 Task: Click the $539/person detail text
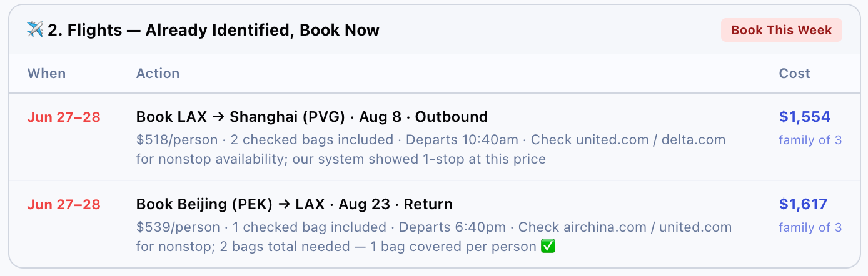click(x=178, y=227)
